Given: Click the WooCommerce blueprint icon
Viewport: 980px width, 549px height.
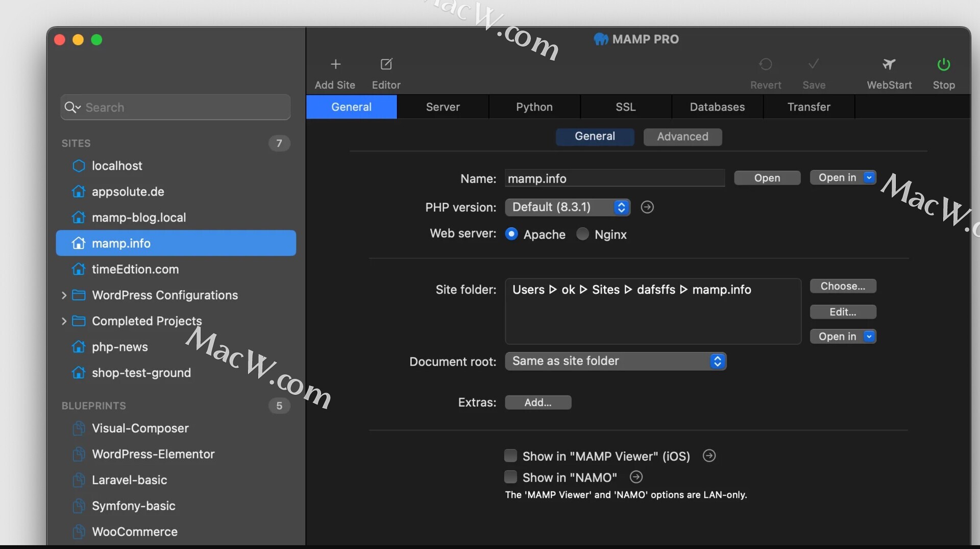Looking at the screenshot, I should point(79,532).
